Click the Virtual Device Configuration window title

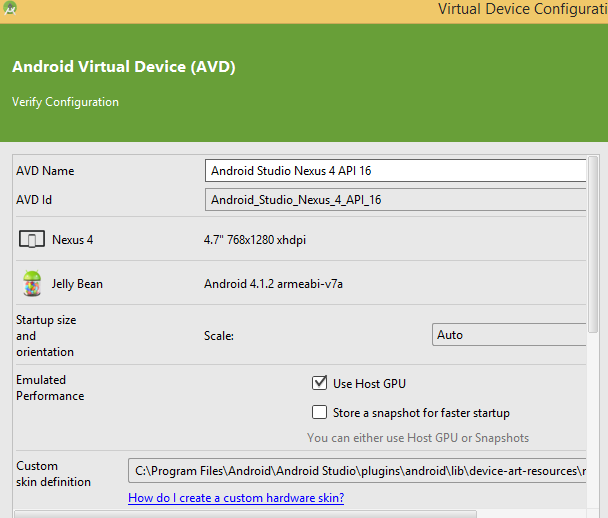[522, 9]
